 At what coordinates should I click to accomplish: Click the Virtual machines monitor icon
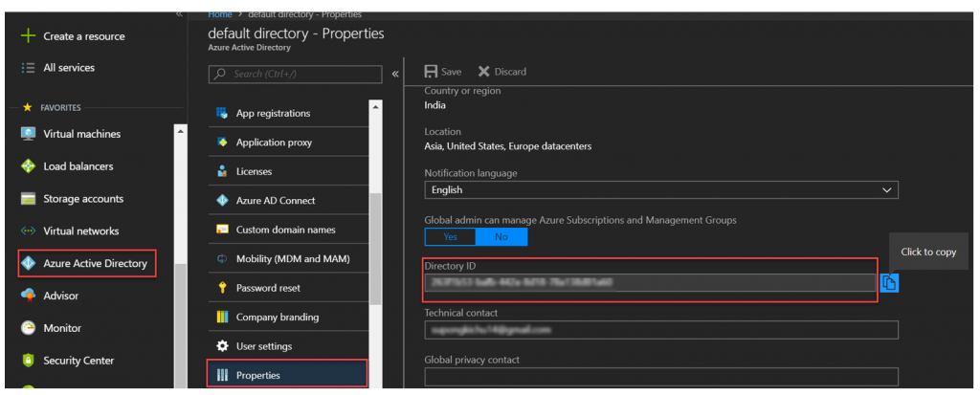28,134
